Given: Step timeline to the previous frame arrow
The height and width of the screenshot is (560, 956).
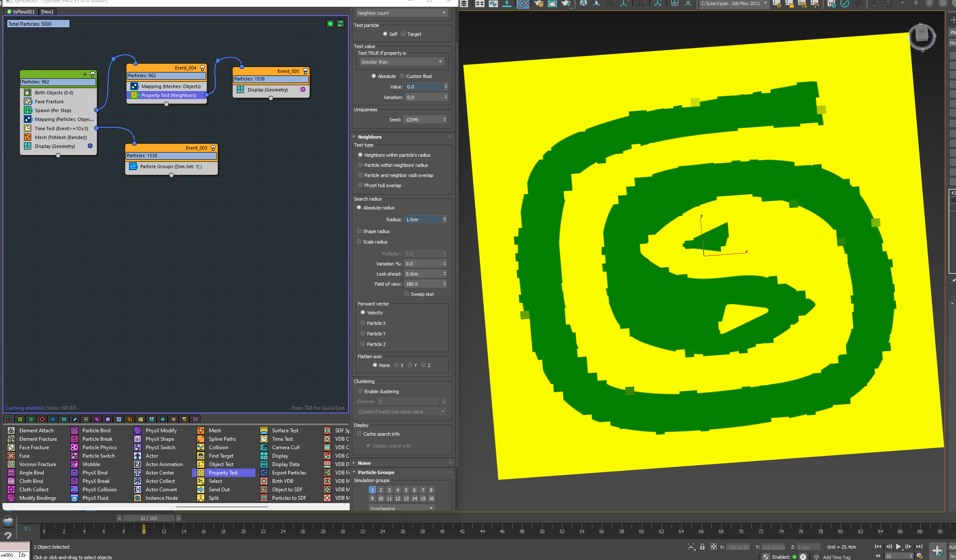Looking at the screenshot, I should [119, 518].
